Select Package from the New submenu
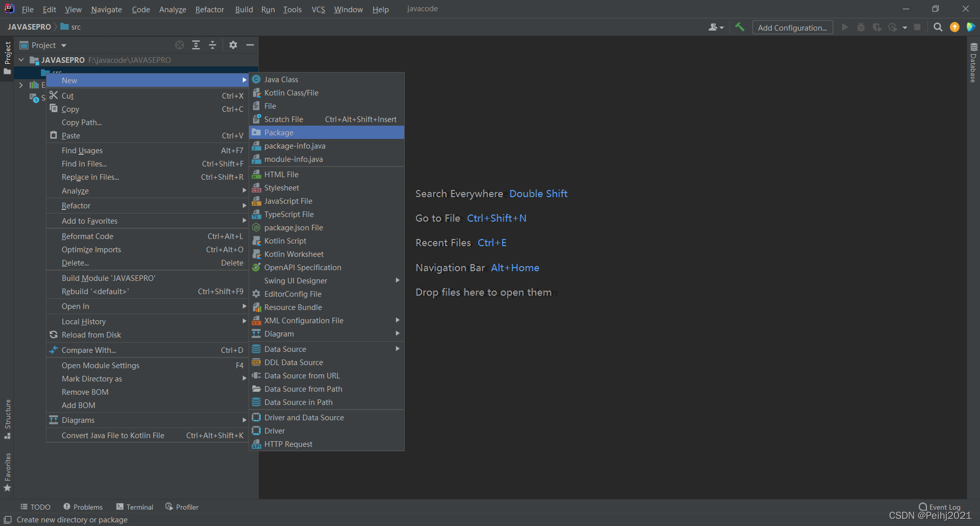980x526 pixels. coord(327,133)
